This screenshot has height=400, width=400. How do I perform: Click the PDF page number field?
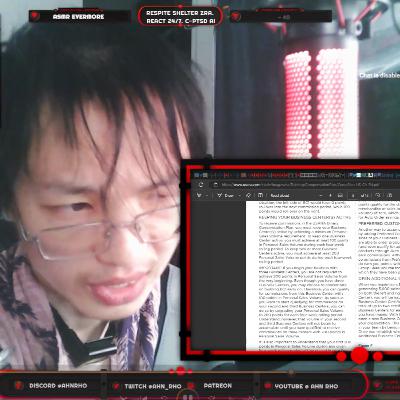[353, 195]
